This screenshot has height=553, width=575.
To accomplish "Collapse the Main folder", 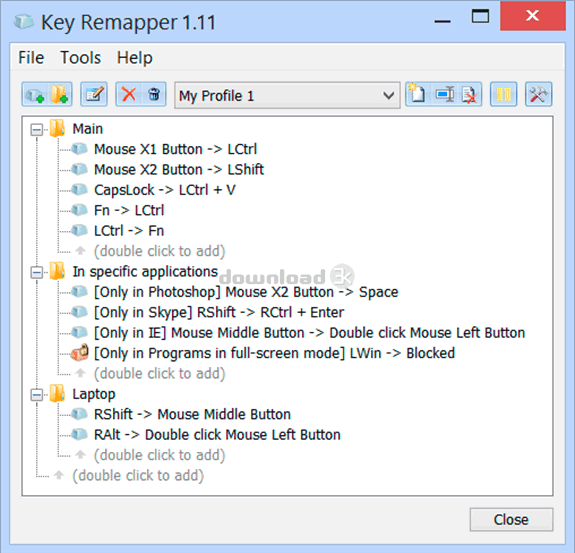I will pos(37,129).
